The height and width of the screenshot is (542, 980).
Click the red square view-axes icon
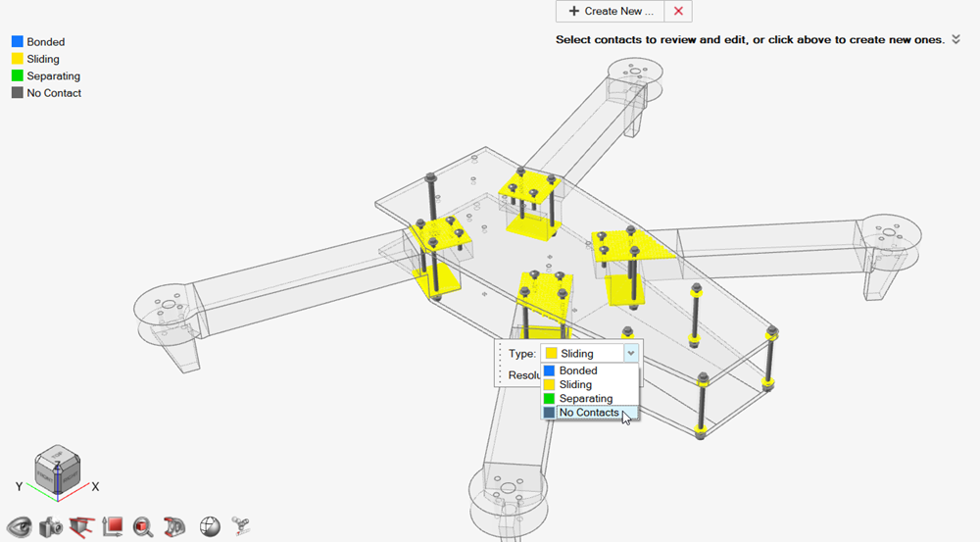click(113, 526)
